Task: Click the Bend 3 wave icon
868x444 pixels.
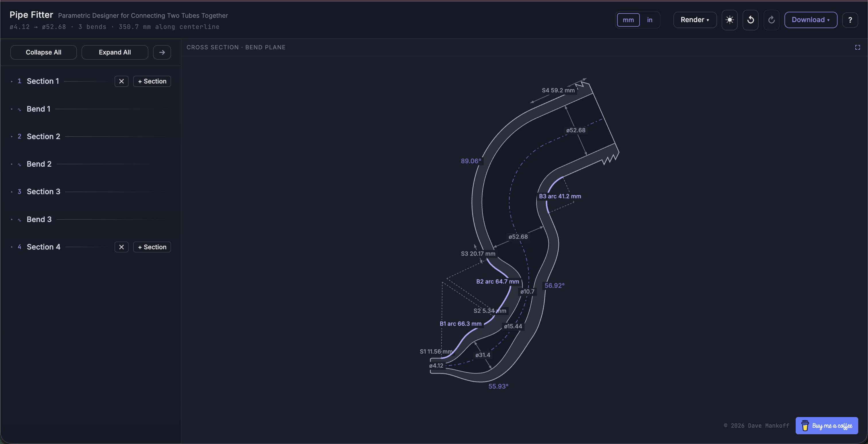Action: coord(20,220)
